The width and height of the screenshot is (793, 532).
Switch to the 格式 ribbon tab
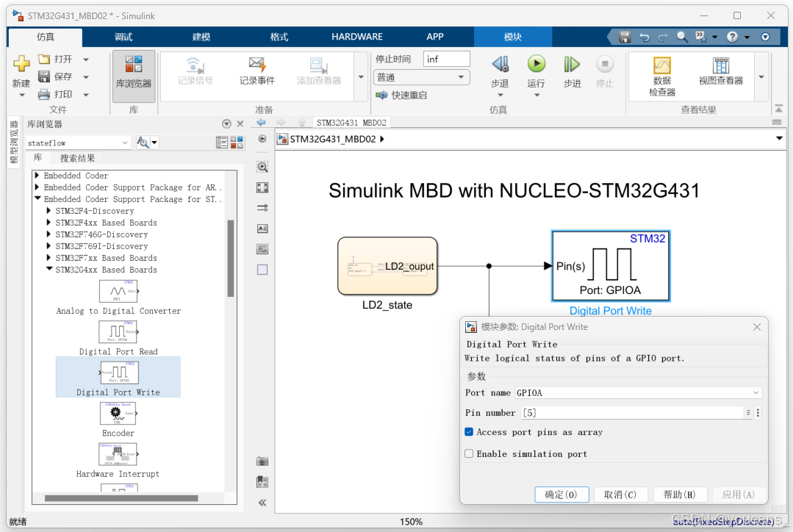coord(279,37)
